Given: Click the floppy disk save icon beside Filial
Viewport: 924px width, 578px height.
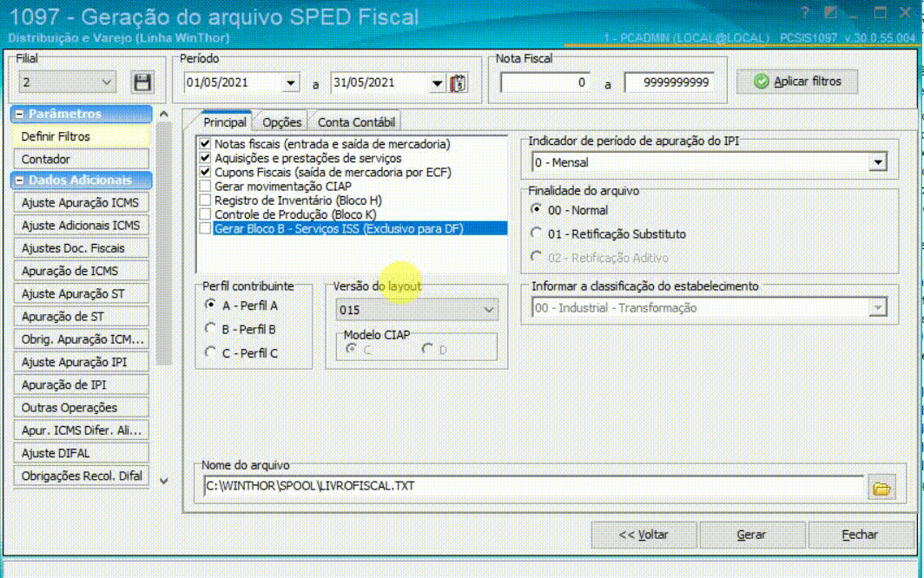Looking at the screenshot, I should pyautogui.click(x=142, y=82).
